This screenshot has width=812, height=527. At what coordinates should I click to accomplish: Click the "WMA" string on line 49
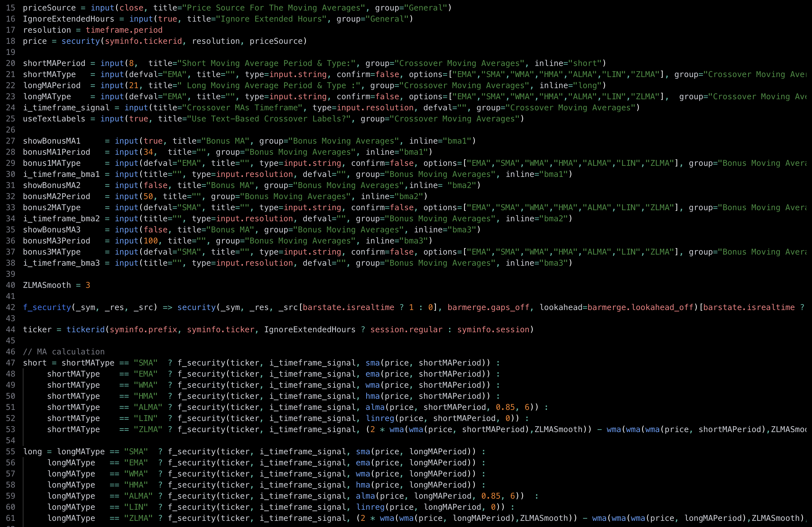pos(146,385)
